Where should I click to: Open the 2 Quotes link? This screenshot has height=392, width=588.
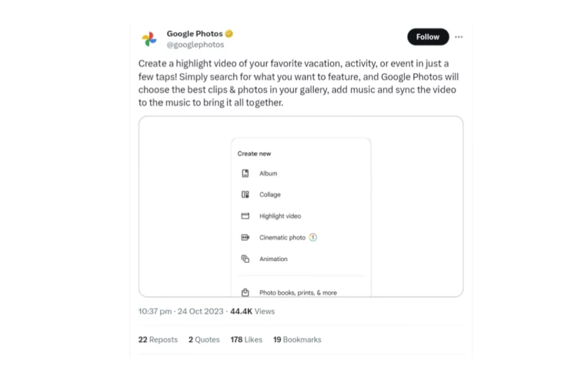[x=204, y=340]
